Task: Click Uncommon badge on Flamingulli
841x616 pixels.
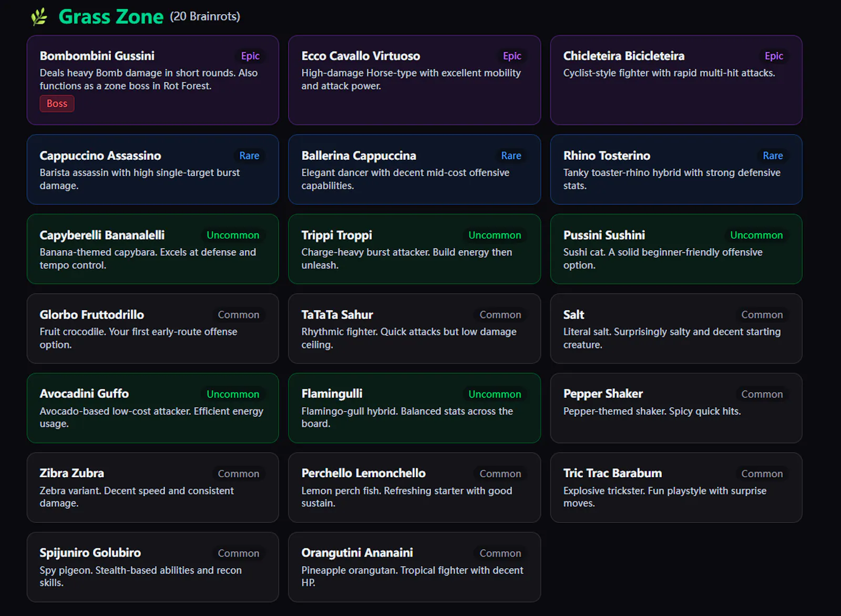Action: 495,394
